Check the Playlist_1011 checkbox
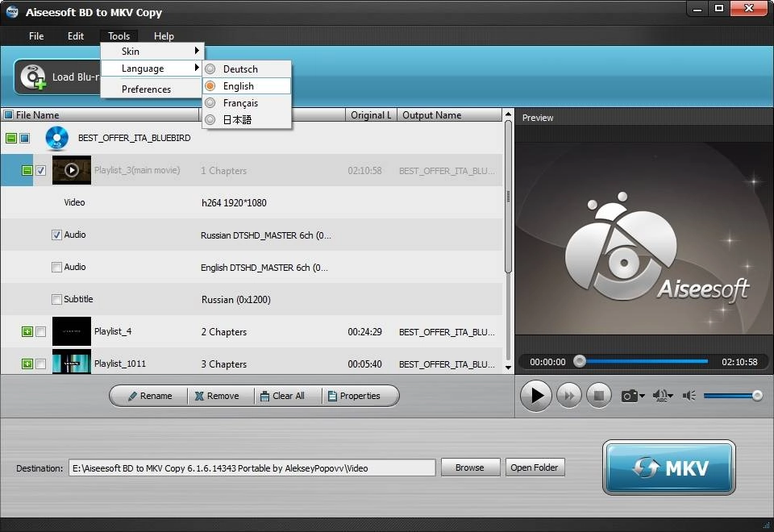The image size is (774, 532). pyautogui.click(x=41, y=364)
